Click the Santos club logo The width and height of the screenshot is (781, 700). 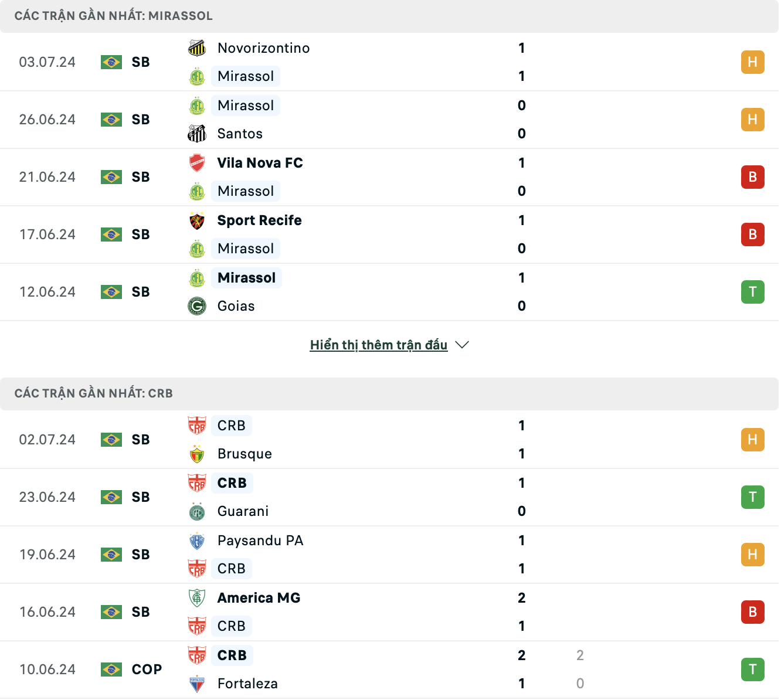[197, 134]
